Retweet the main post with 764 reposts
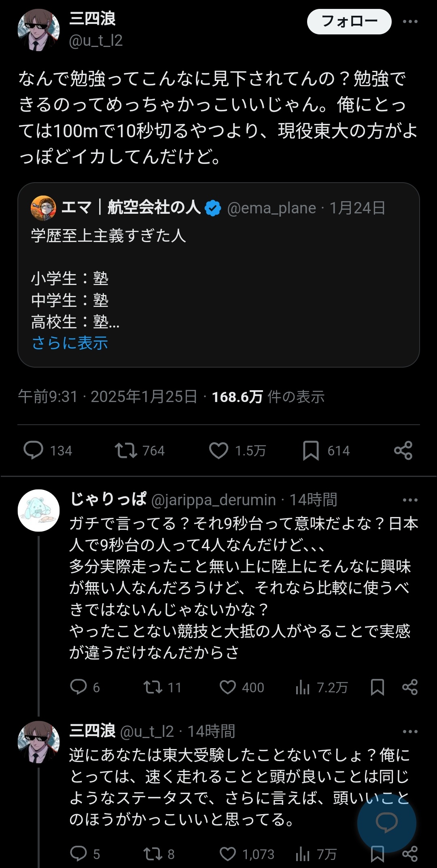 (126, 451)
